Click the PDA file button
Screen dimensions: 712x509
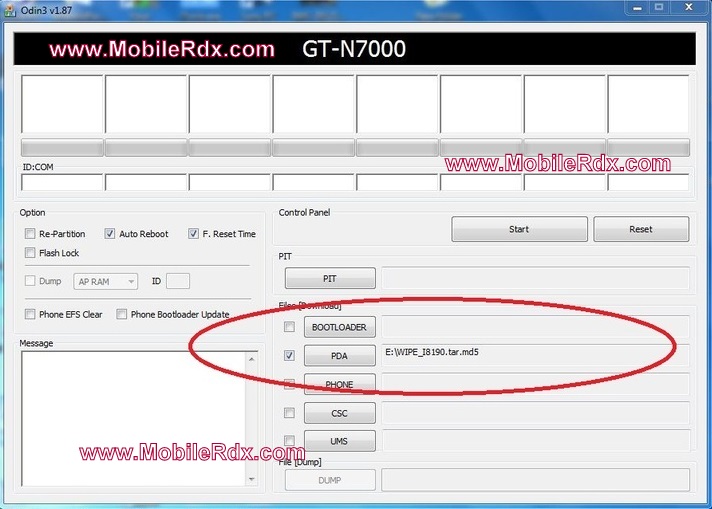(x=340, y=356)
